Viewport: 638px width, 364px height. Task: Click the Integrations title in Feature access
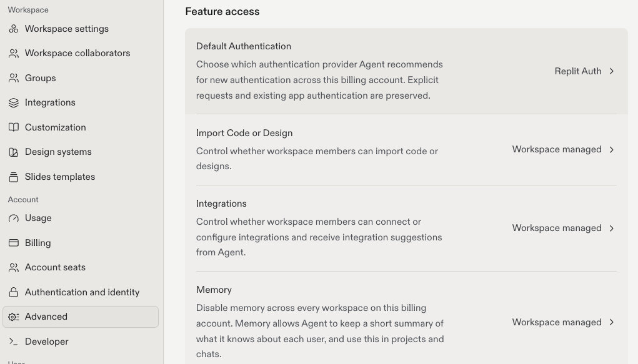click(221, 204)
